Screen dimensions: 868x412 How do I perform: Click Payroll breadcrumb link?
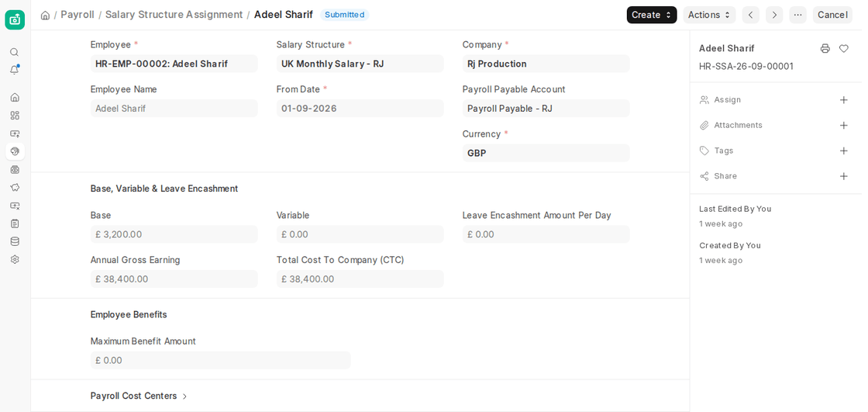click(77, 15)
